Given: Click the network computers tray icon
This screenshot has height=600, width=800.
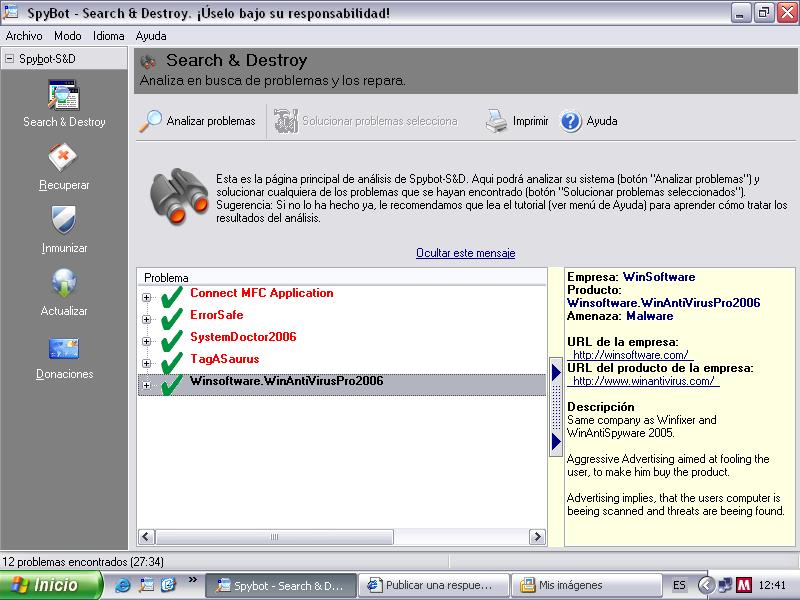Looking at the screenshot, I should [726, 585].
